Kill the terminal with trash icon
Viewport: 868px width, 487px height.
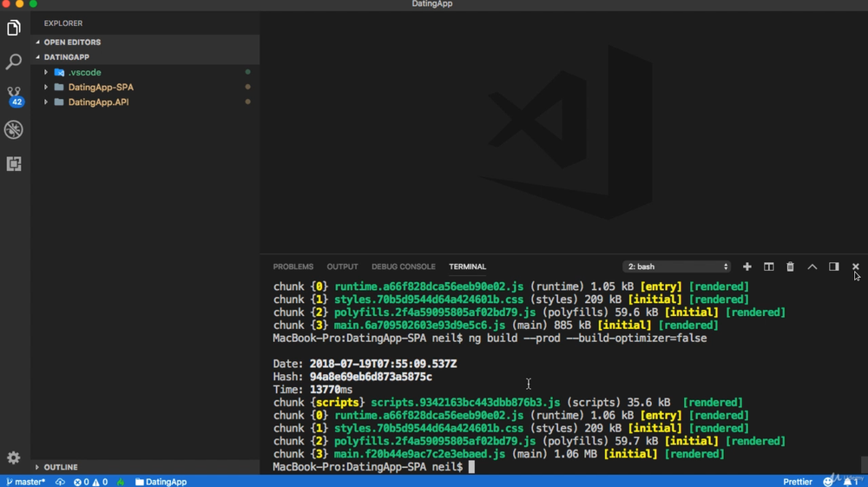point(790,267)
